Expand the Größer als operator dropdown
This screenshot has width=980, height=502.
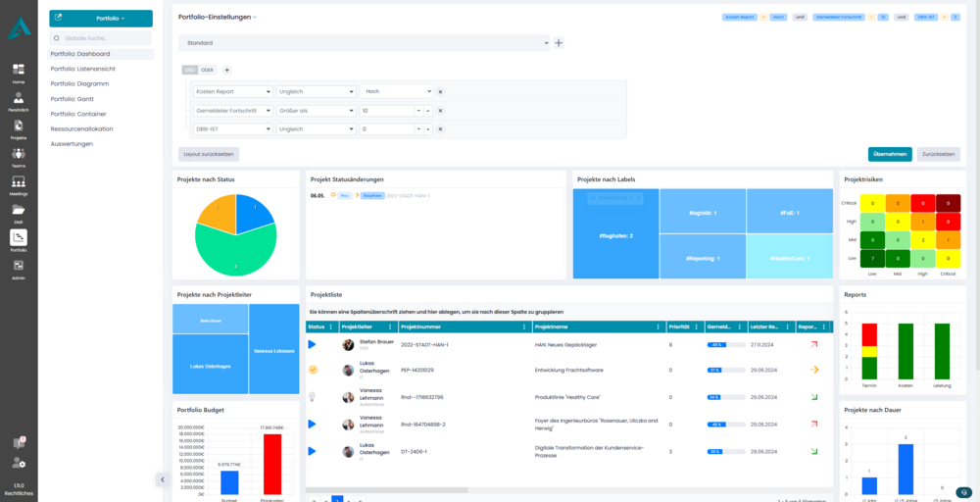pos(315,111)
